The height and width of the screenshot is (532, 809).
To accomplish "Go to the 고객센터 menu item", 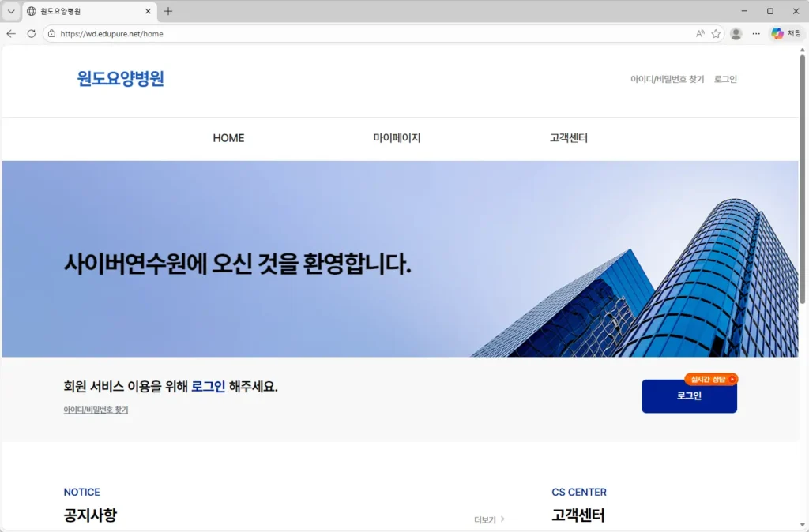I will (x=567, y=137).
